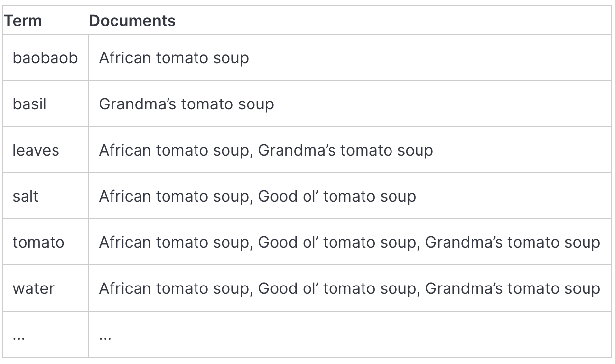Screen dimensions: 615x364
Task: Click Grandma's tomato soup in basil row
Action: pos(186,104)
